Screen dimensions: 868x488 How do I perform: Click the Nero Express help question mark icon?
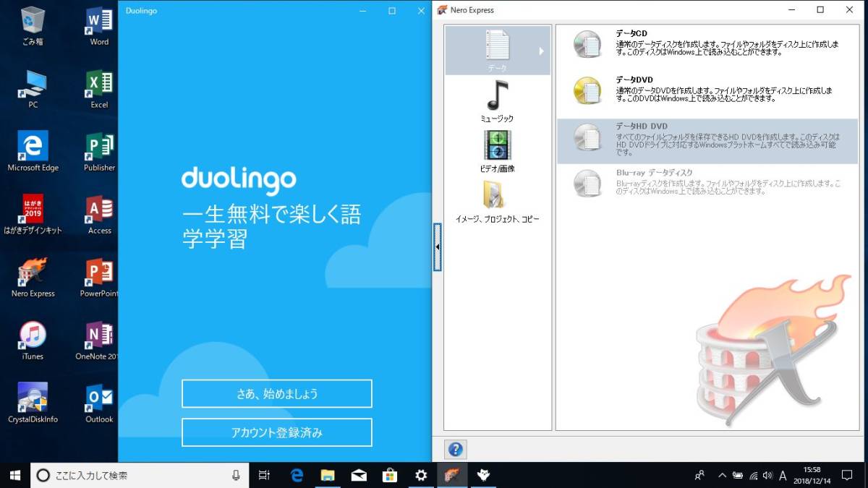(455, 449)
